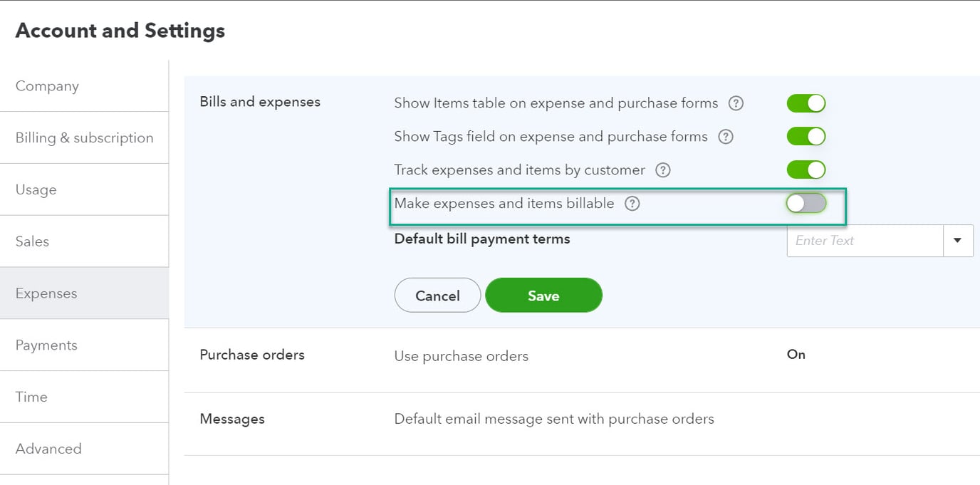Open help for Show Tags field setting
Image resolution: width=980 pixels, height=485 pixels.
[725, 136]
